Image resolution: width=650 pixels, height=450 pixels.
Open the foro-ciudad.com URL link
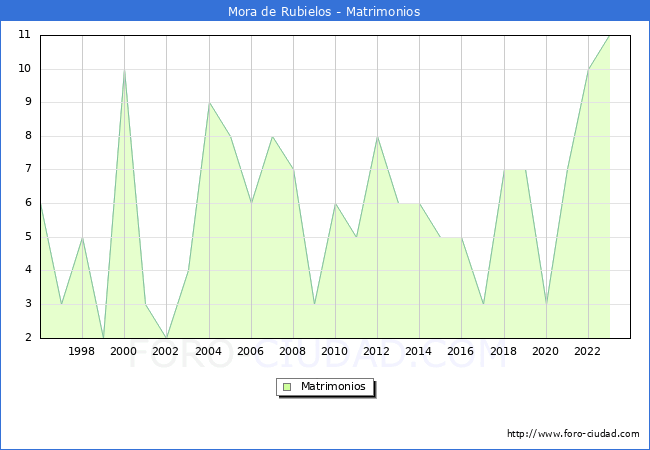click(x=573, y=434)
